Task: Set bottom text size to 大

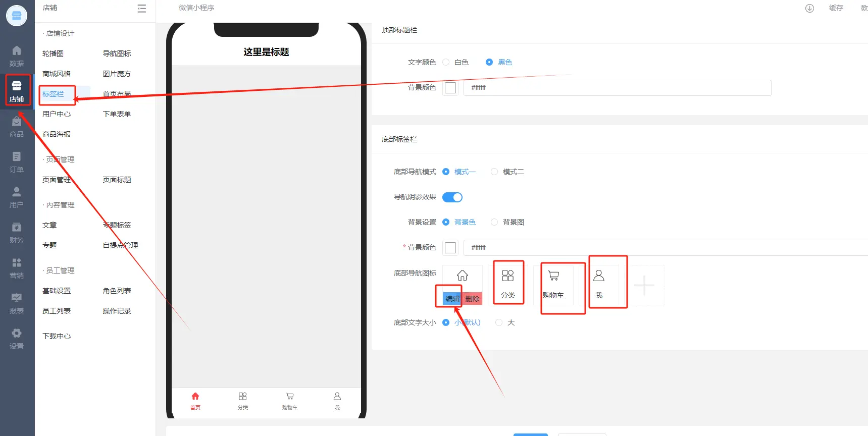Action: [499, 322]
